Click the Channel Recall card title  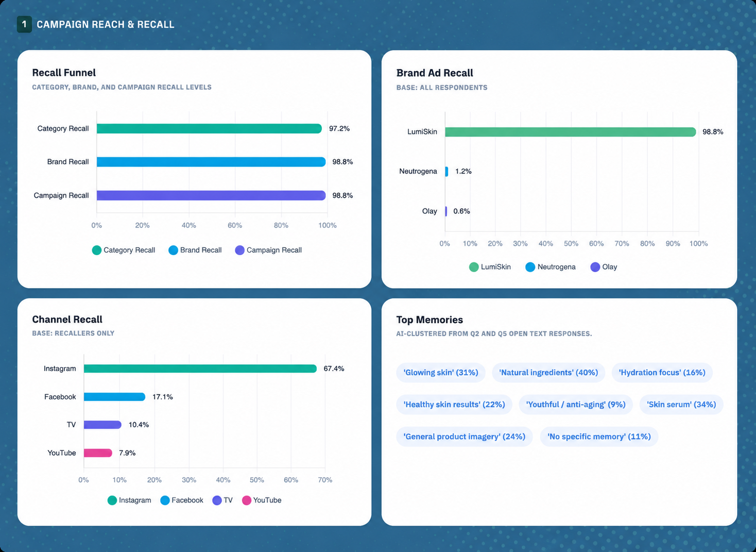[67, 320]
